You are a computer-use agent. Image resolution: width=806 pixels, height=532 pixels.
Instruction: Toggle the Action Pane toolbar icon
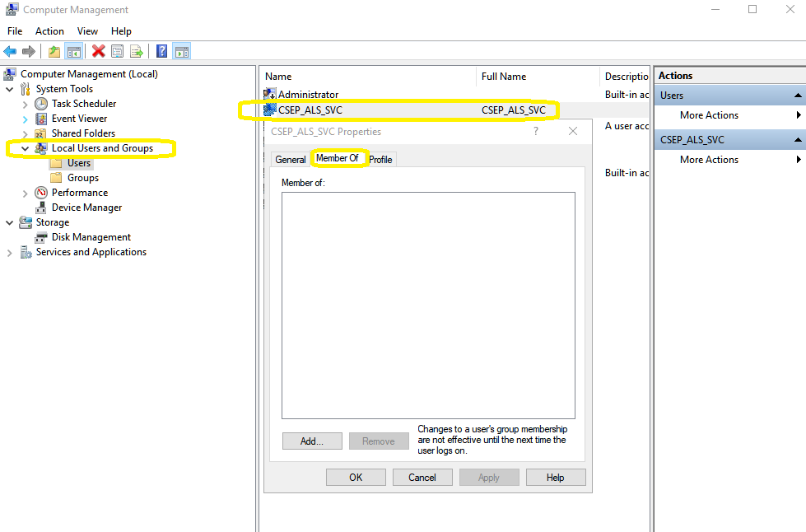coord(181,51)
